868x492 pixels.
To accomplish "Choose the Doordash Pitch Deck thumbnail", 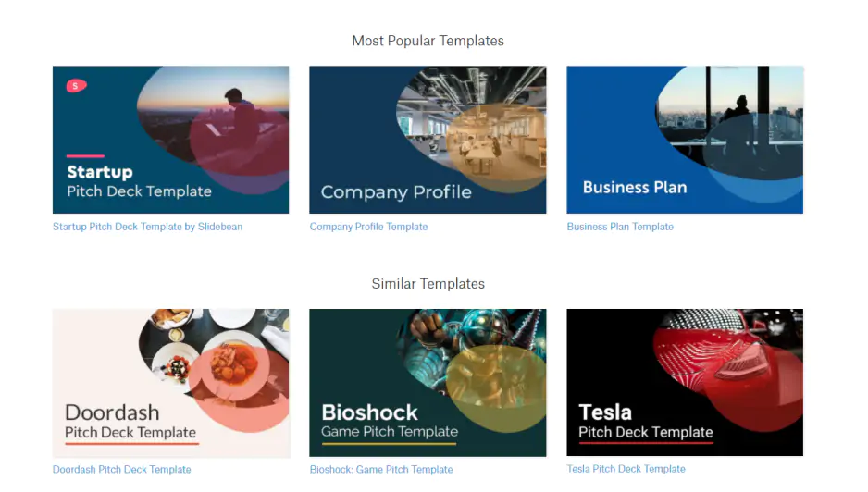I will click(170, 383).
